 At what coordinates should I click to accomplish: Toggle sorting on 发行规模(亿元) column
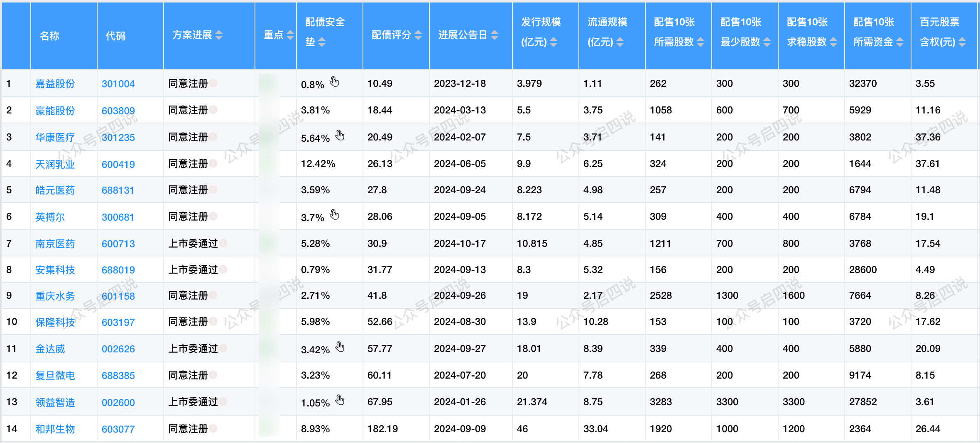pyautogui.click(x=554, y=42)
